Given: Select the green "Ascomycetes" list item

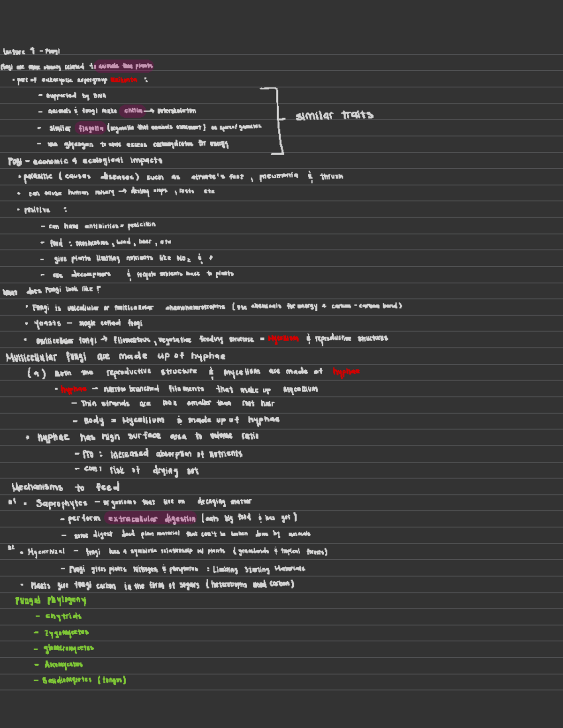Looking at the screenshot, I should [63, 665].
